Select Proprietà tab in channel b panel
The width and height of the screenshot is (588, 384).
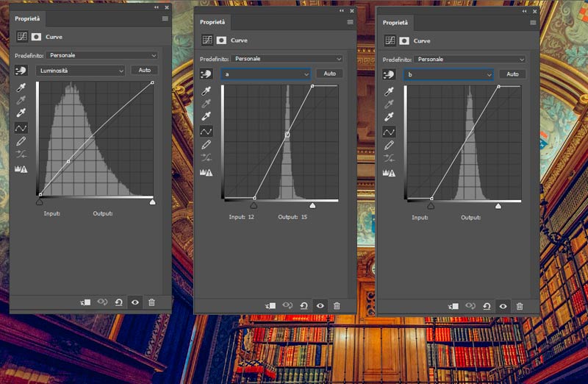pos(395,23)
